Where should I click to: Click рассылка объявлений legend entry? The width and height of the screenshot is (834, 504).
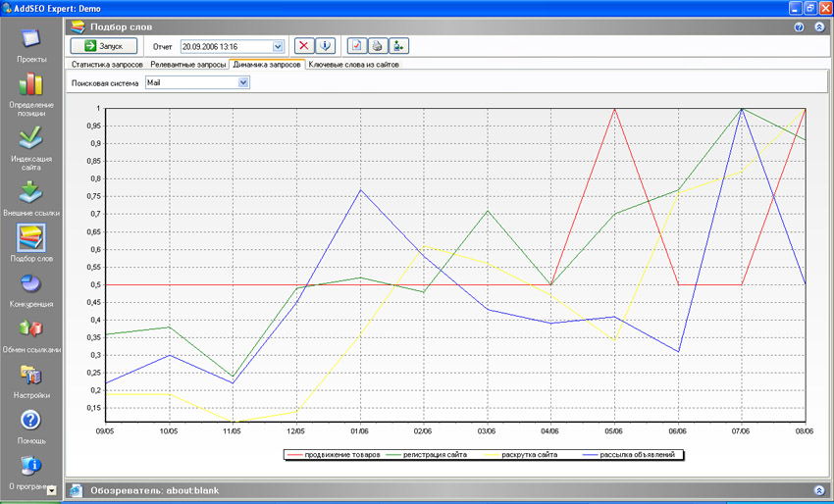[633, 455]
